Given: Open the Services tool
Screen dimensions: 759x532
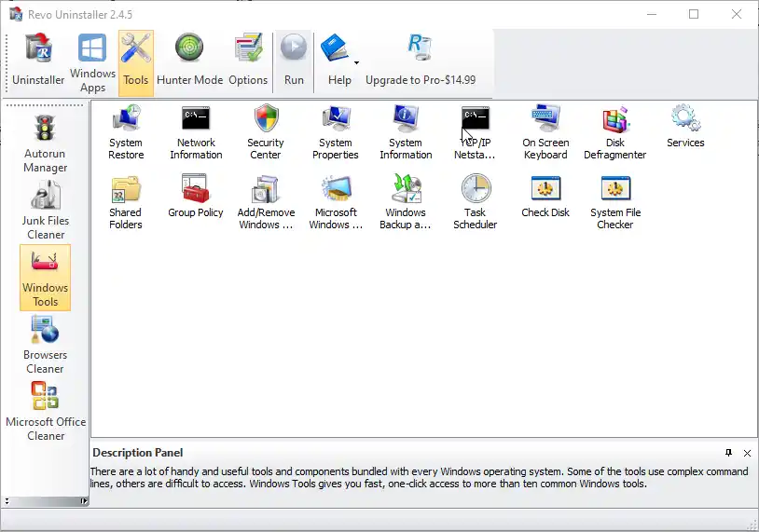Looking at the screenshot, I should pos(685,126).
